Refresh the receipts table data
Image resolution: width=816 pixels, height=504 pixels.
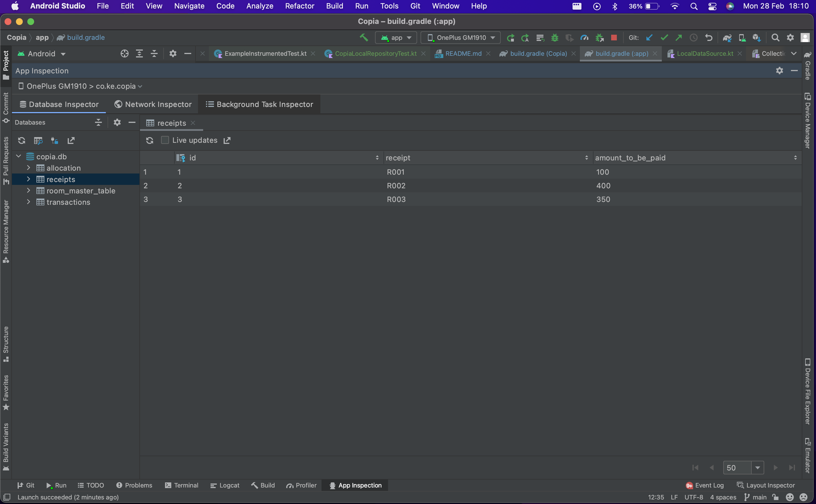(149, 140)
